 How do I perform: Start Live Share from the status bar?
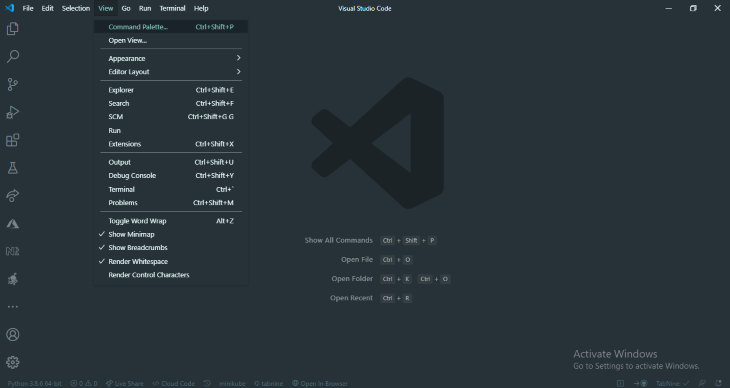coord(124,383)
